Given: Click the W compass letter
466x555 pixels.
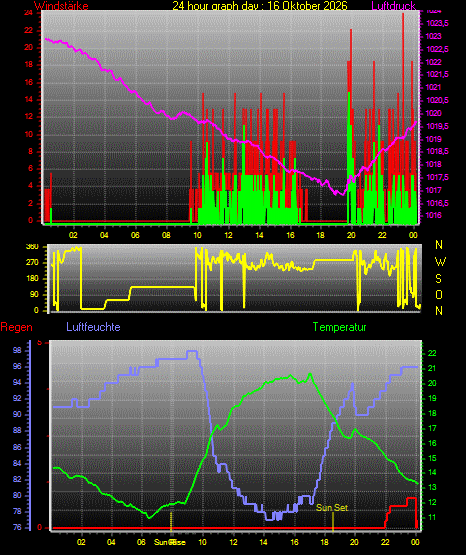Looking at the screenshot, I should pos(440,262).
